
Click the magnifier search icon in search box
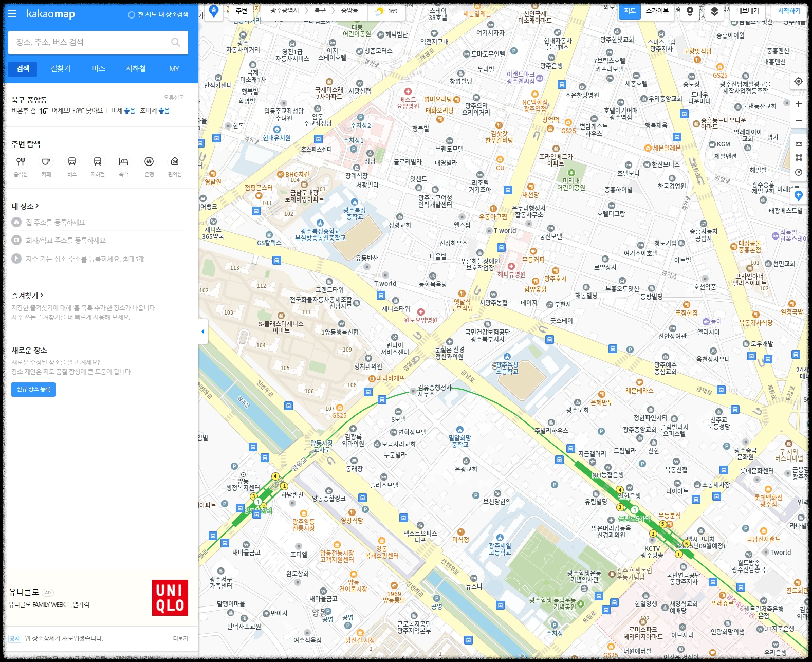click(176, 42)
